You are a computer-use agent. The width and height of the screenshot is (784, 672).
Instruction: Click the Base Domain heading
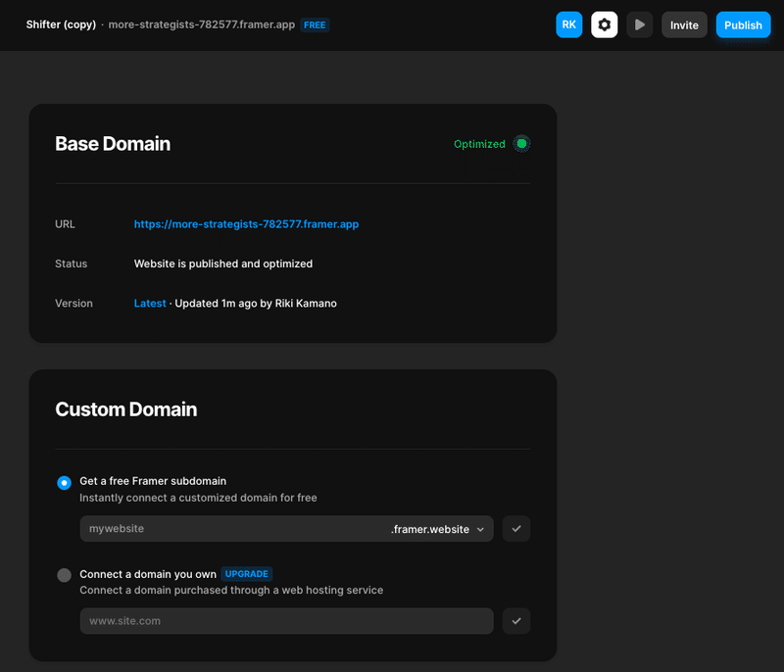coord(113,144)
